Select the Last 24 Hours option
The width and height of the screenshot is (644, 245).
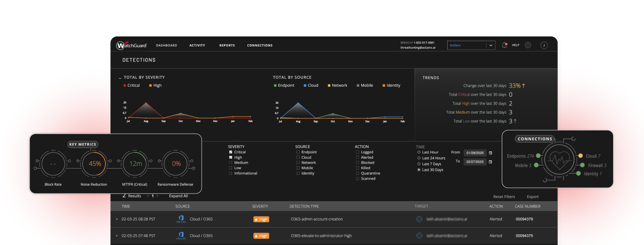point(419,158)
